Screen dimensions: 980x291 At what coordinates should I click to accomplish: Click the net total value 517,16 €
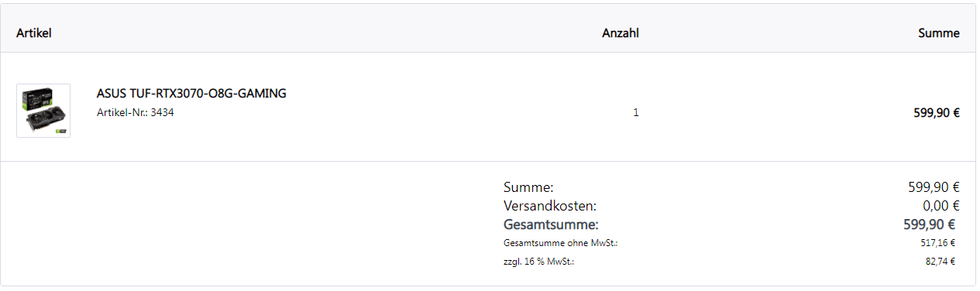pos(937,243)
